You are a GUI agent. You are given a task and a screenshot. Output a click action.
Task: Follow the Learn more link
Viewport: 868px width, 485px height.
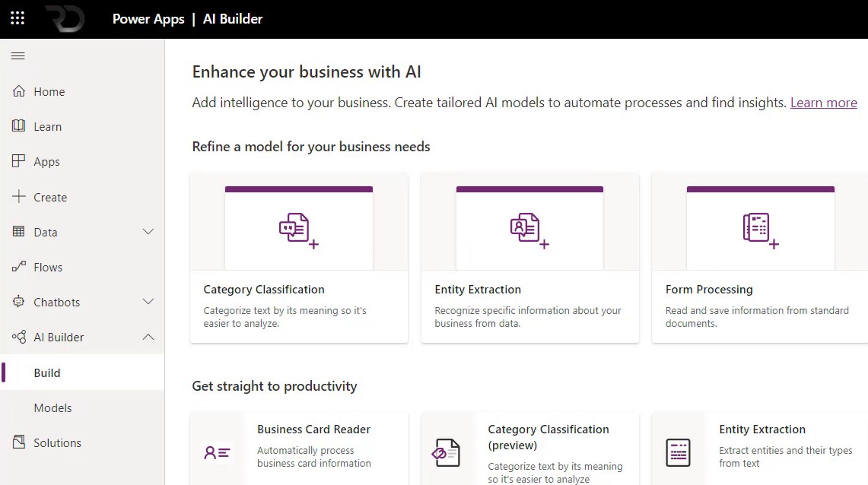823,103
